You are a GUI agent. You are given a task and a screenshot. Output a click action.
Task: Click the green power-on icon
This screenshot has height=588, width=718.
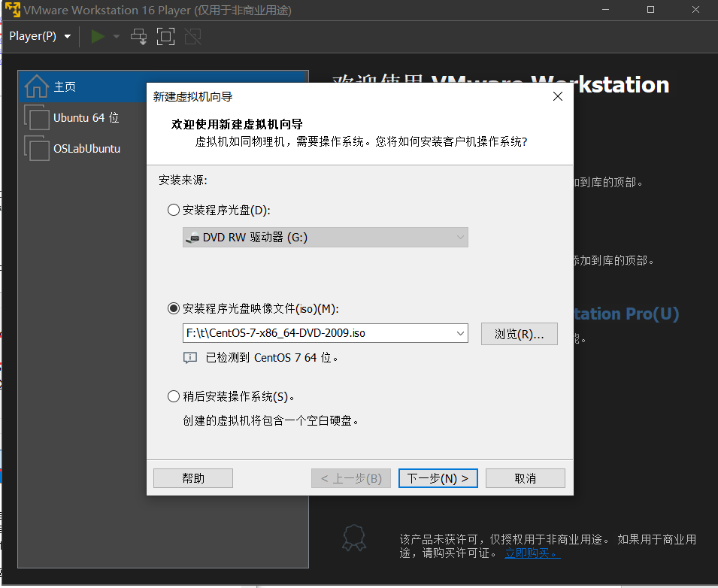click(97, 35)
